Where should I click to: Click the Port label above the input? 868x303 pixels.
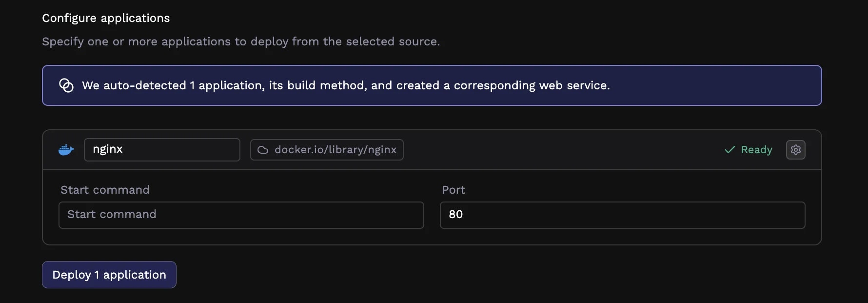tap(453, 190)
